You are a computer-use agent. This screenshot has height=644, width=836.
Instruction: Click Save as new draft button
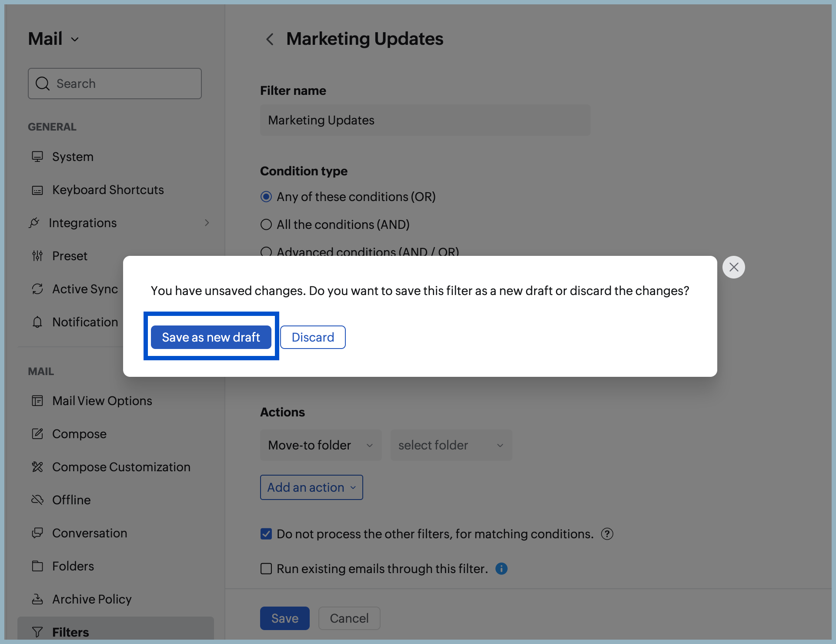[x=211, y=337]
